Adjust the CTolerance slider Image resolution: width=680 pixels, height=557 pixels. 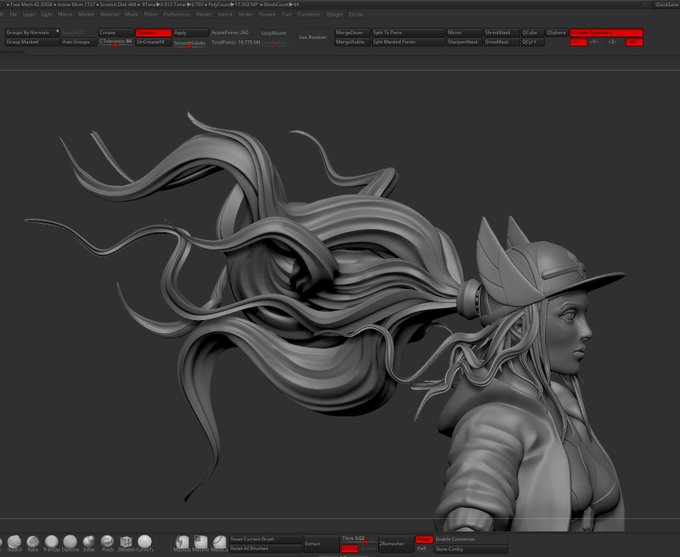click(116, 42)
